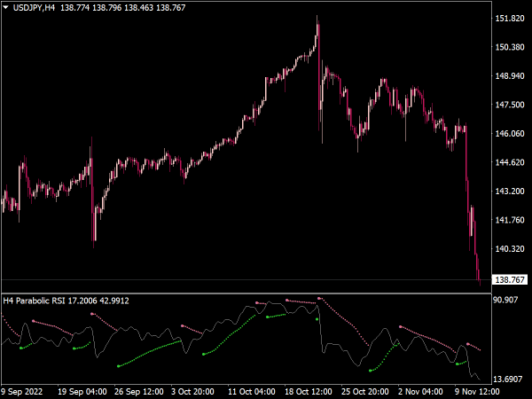
Task: Click the chart menu triangle beside USDJPY,H4
Action: (x=6, y=7)
